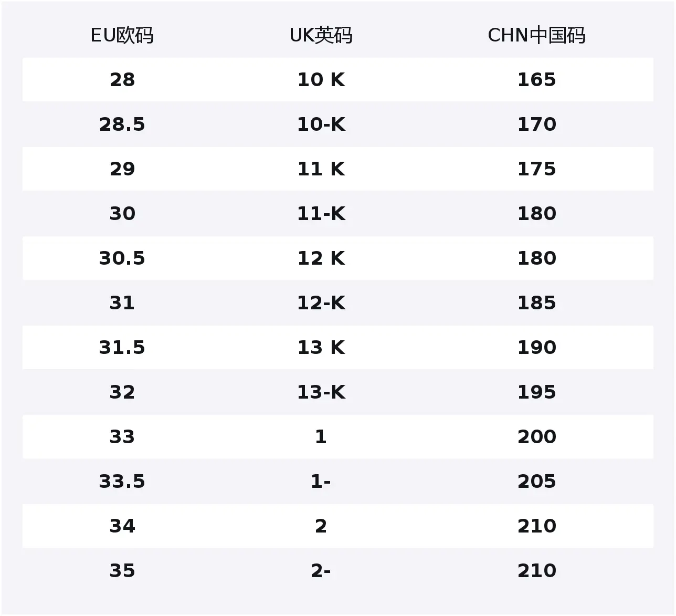Click the CHN中国码 column header
This screenshot has width=676, height=616.
click(536, 35)
